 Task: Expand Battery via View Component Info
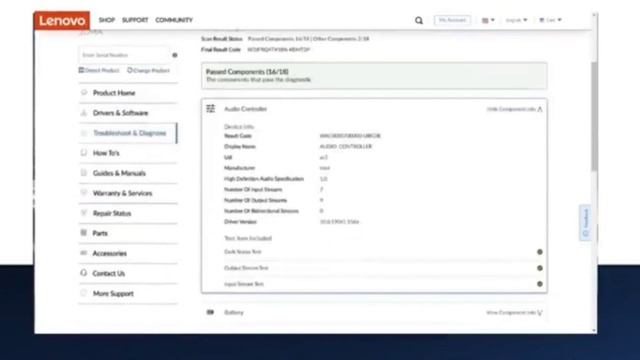tap(514, 313)
